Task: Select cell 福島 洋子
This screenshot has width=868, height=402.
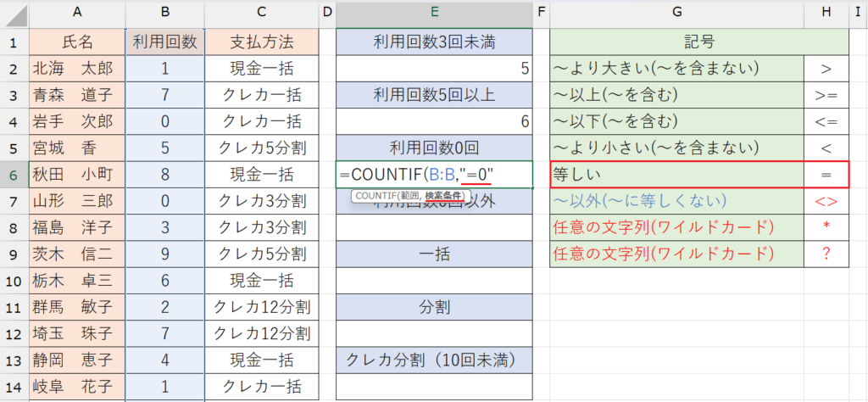Action: tap(77, 228)
